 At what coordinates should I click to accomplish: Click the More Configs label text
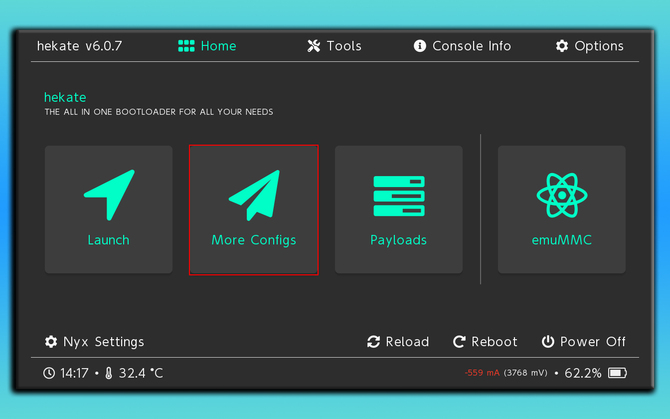[254, 240]
